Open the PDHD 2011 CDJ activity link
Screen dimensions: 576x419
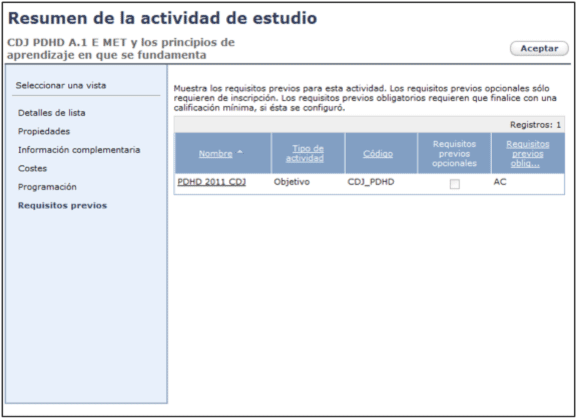212,182
